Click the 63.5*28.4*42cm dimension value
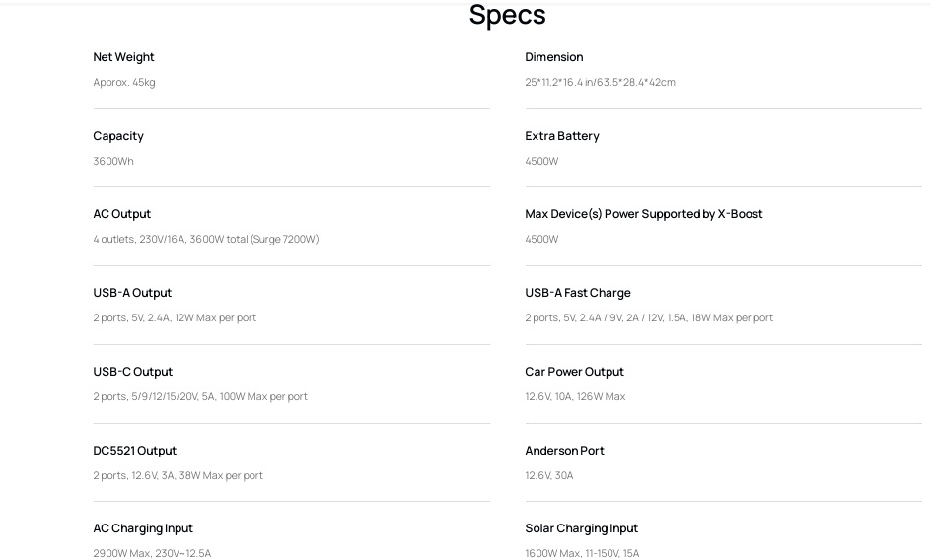The height and width of the screenshot is (560, 931). [636, 82]
